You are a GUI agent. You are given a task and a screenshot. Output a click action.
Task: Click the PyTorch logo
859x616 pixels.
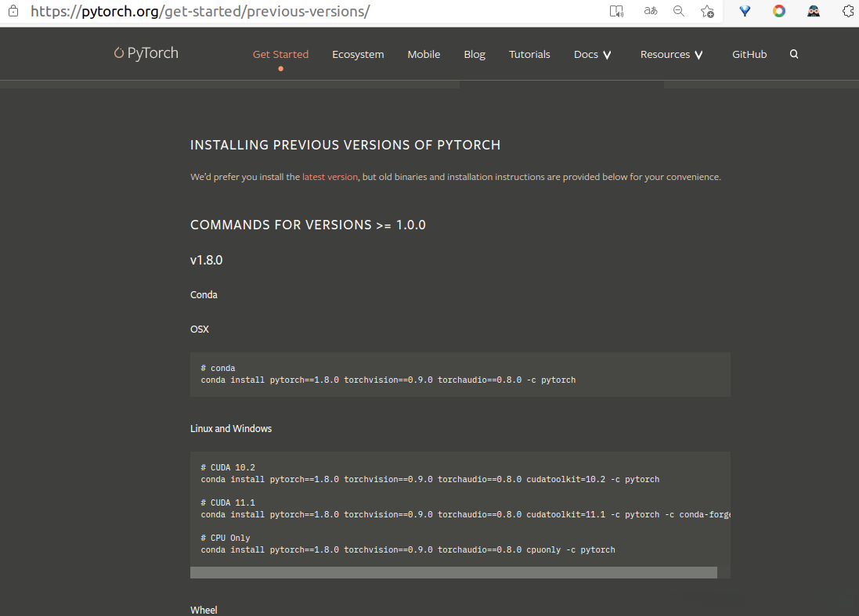click(x=146, y=53)
